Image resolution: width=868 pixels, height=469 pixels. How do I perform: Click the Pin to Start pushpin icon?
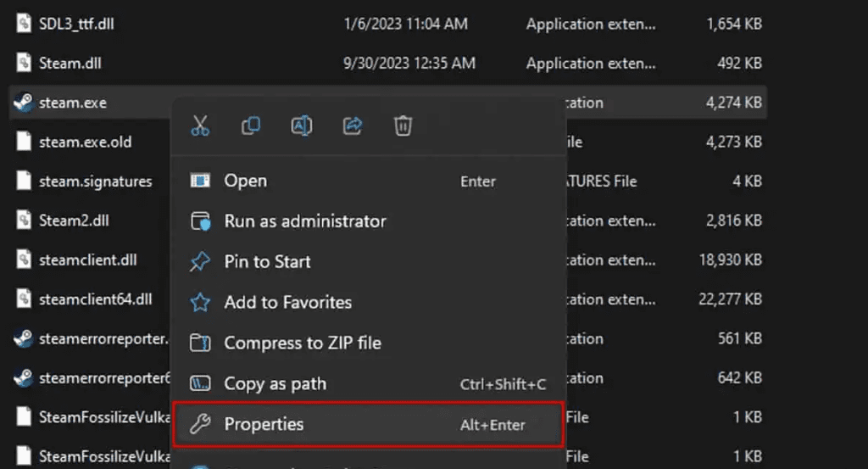click(200, 262)
